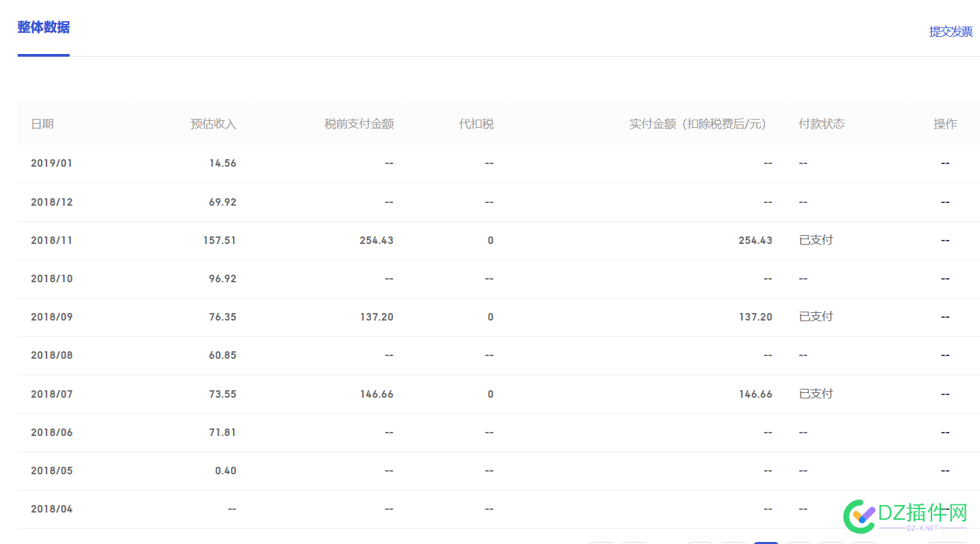The width and height of the screenshot is (980, 544).
Task: Select the 2018/07 date cell
Action: click(x=51, y=394)
